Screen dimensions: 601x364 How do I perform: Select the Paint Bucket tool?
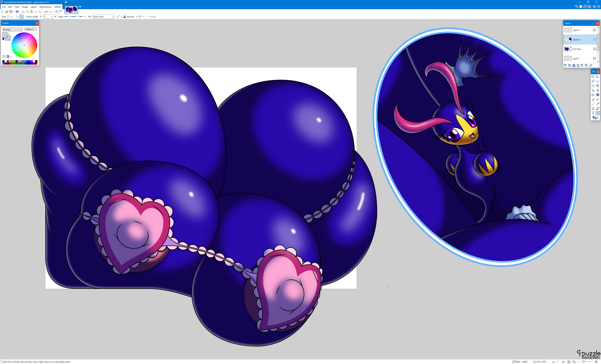(x=593, y=95)
